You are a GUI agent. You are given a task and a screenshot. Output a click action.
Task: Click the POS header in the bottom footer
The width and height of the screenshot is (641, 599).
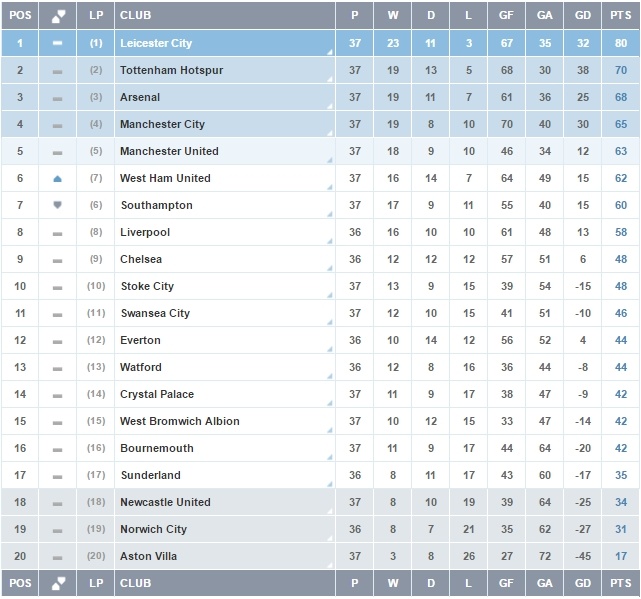click(20, 583)
